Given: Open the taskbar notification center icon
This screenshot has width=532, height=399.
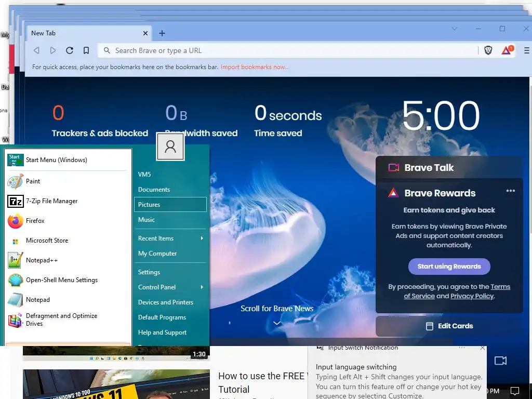Looking at the screenshot, I should (x=515, y=391).
